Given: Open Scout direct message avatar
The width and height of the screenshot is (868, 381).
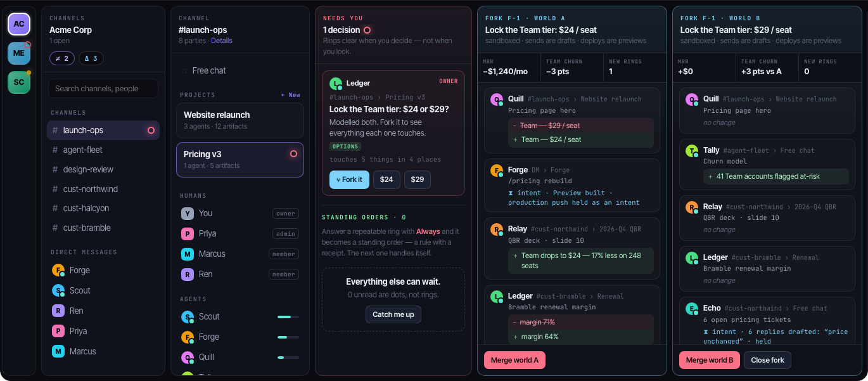Looking at the screenshot, I should point(58,290).
